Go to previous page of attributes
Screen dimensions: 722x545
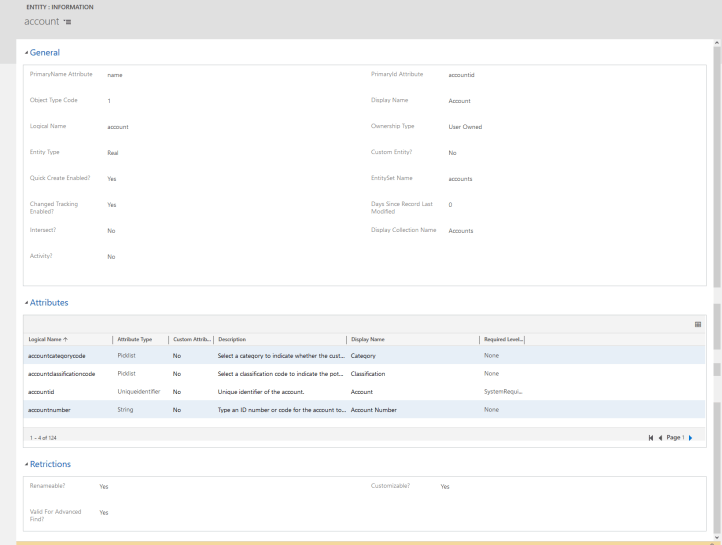pos(660,437)
